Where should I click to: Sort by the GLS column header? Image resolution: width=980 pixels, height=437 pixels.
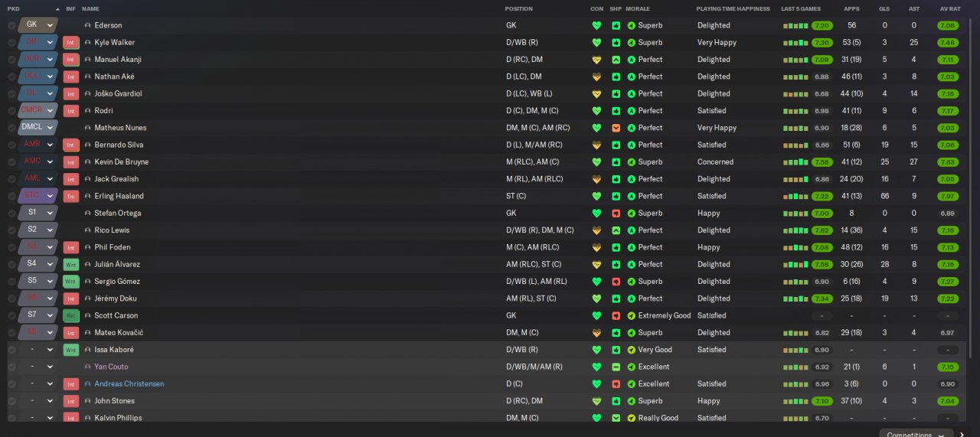pos(884,8)
